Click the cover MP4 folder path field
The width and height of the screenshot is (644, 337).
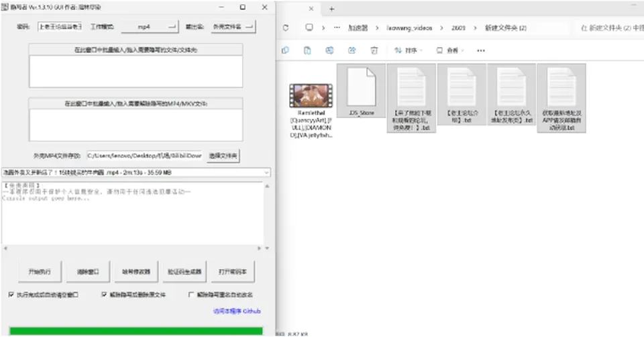[x=144, y=156]
